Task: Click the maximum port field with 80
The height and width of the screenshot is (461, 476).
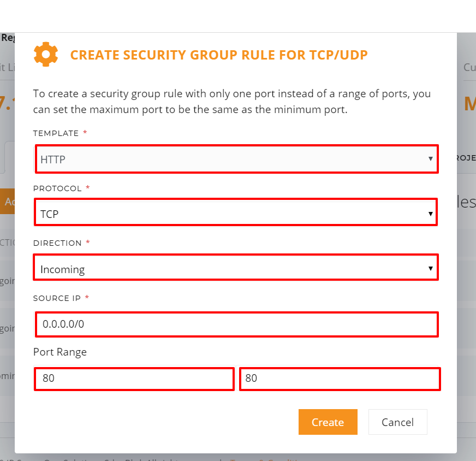Action: point(340,379)
